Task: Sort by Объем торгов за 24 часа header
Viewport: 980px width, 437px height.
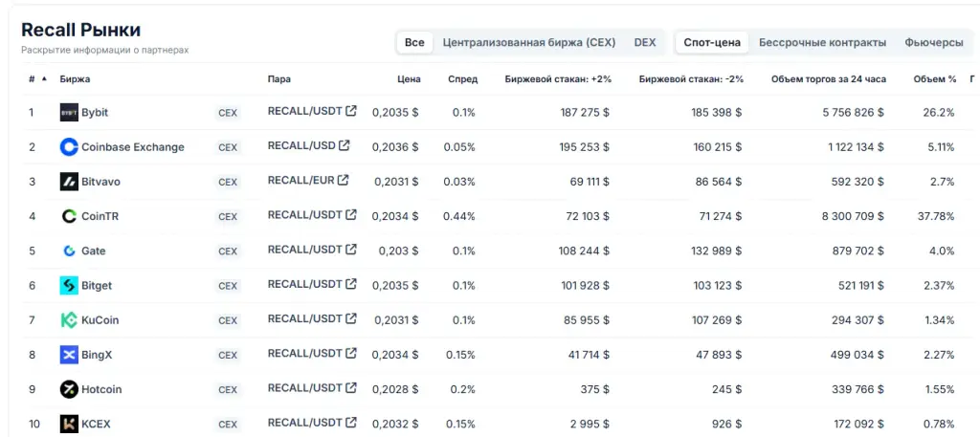Action: (x=829, y=79)
